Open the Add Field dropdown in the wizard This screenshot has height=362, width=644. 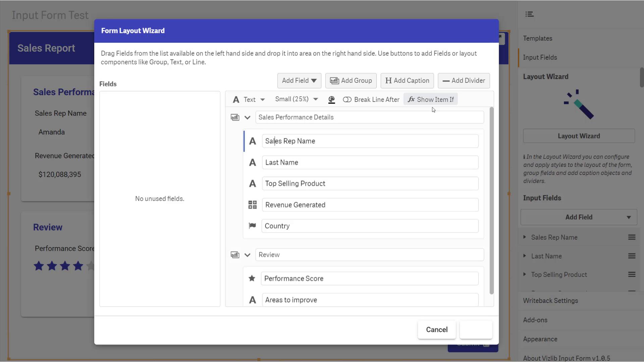pyautogui.click(x=299, y=80)
